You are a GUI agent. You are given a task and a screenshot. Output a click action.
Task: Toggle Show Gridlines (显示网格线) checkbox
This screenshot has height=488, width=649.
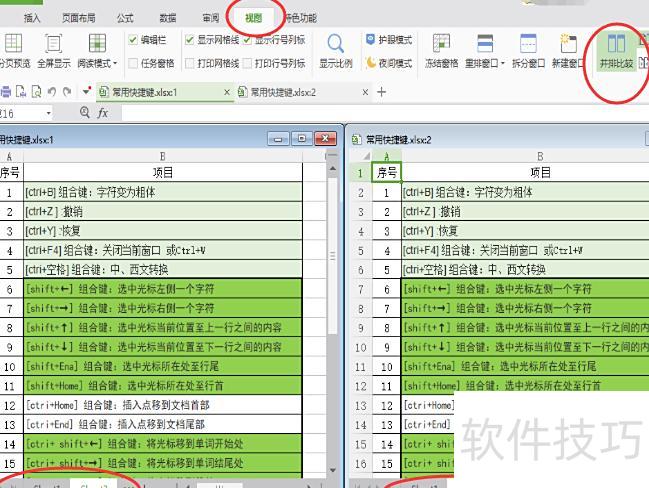point(190,40)
